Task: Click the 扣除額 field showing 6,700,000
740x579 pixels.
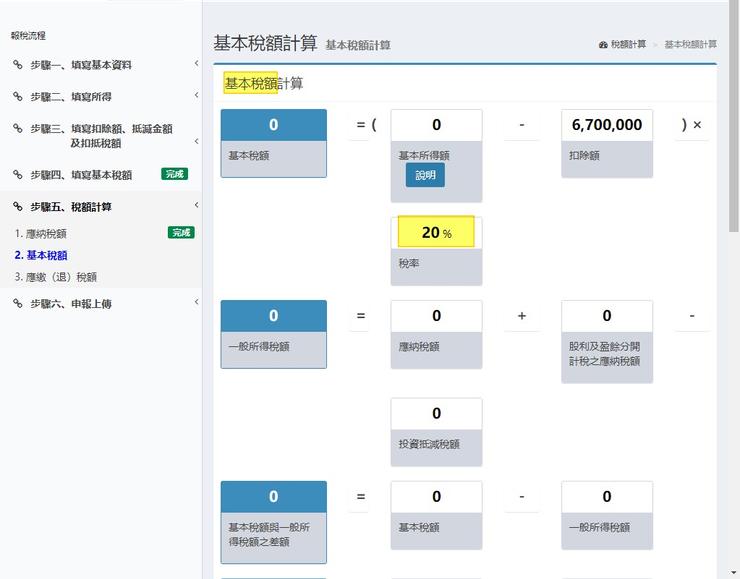Action: [607, 125]
